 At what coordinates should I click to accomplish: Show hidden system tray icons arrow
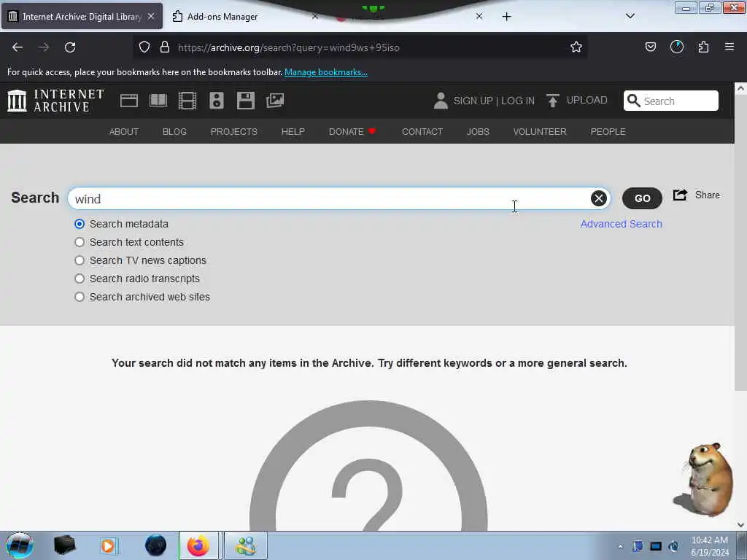click(620, 546)
